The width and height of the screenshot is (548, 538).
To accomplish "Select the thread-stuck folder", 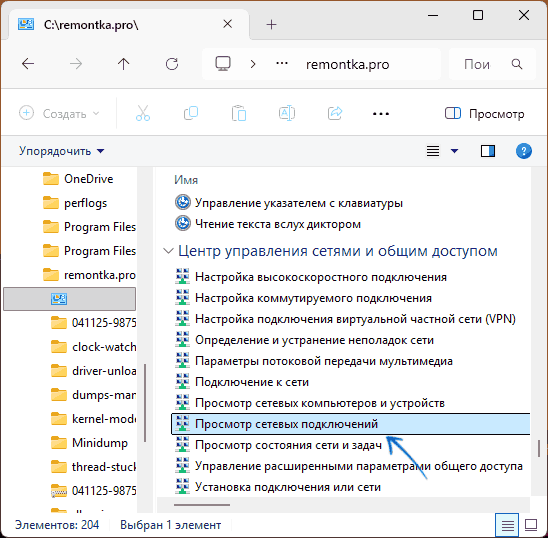I will (x=93, y=467).
